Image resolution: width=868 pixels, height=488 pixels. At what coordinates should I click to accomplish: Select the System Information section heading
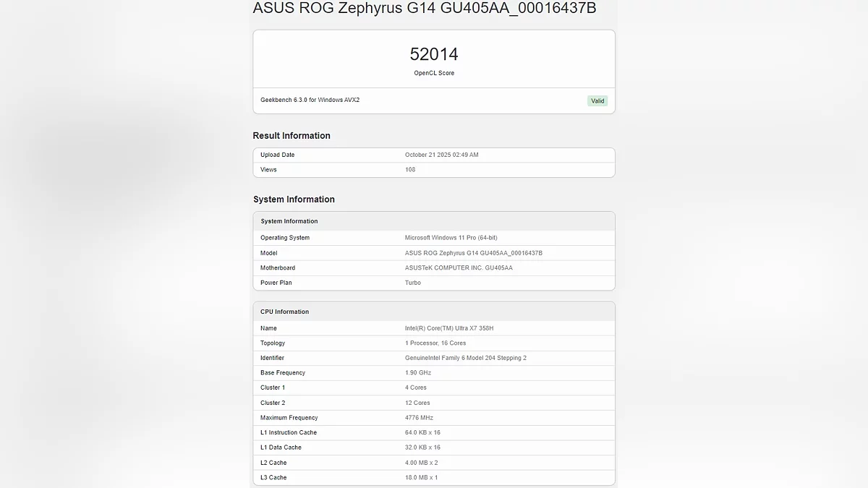click(x=294, y=200)
